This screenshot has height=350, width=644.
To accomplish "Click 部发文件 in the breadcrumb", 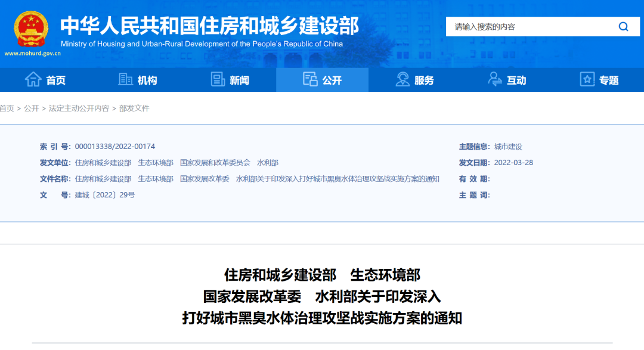I will point(134,109).
